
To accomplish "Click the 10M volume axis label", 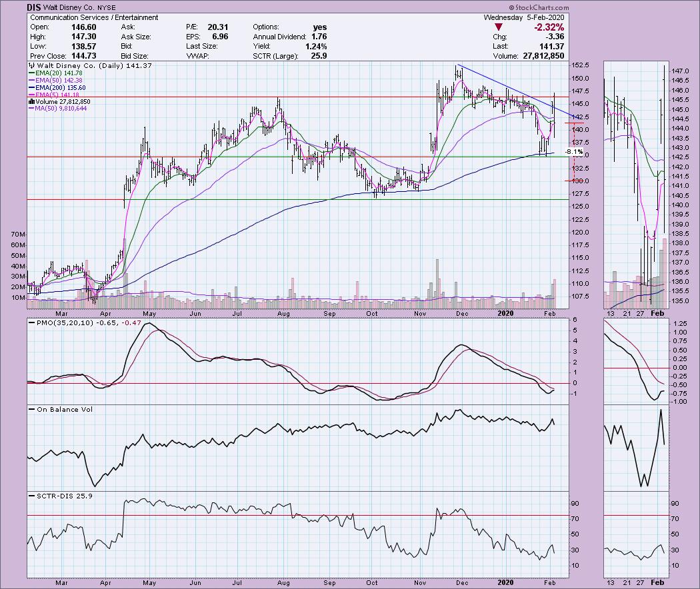I will click(x=18, y=298).
